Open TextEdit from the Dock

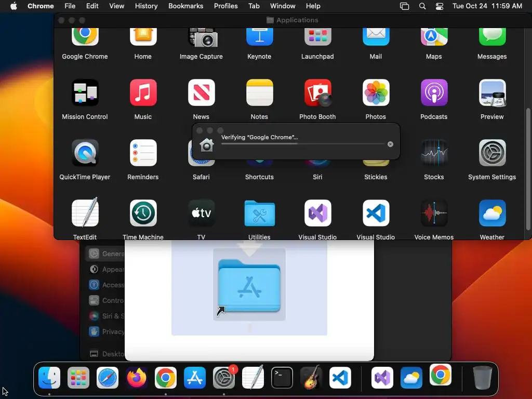(x=253, y=377)
